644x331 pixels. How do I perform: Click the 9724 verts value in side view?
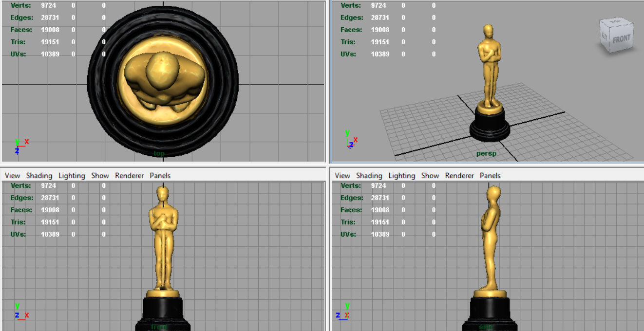tap(379, 185)
